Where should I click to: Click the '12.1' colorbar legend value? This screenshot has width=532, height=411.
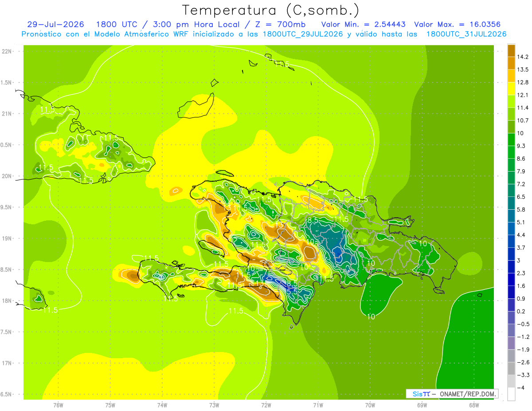coord(523,95)
